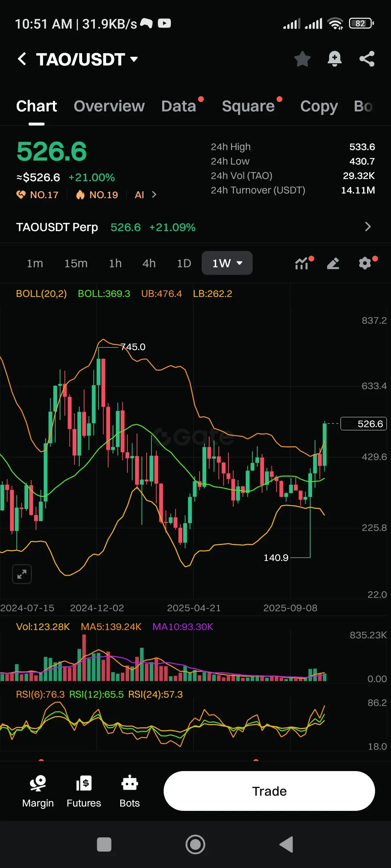Open chart indicators icon
Screen dimensions: 391x868
pyautogui.click(x=302, y=263)
